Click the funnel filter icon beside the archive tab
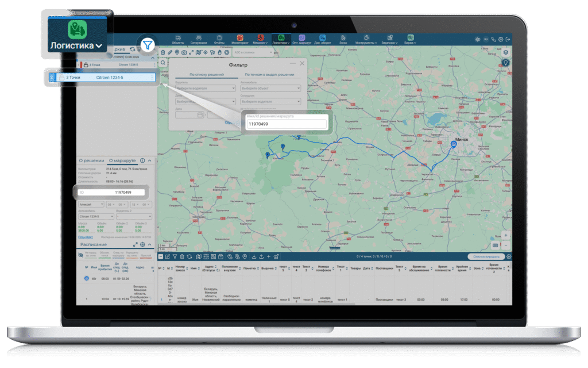Screen dimensions: 588x368 click(x=148, y=45)
